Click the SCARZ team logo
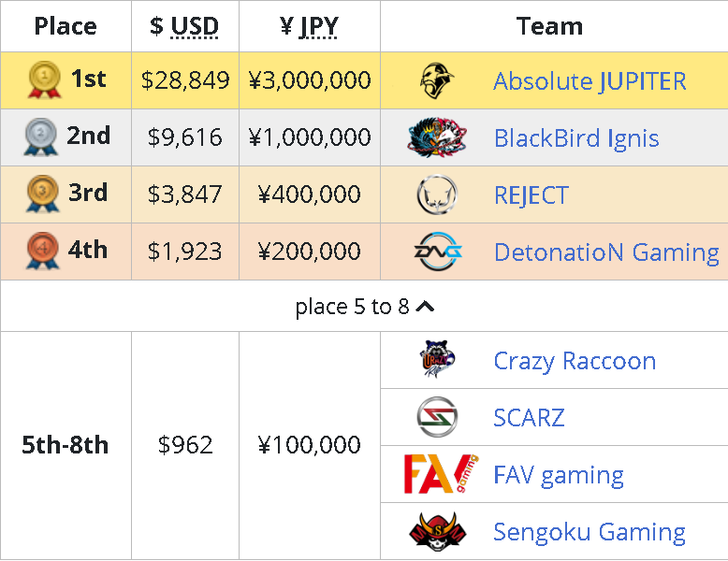 tap(436, 417)
